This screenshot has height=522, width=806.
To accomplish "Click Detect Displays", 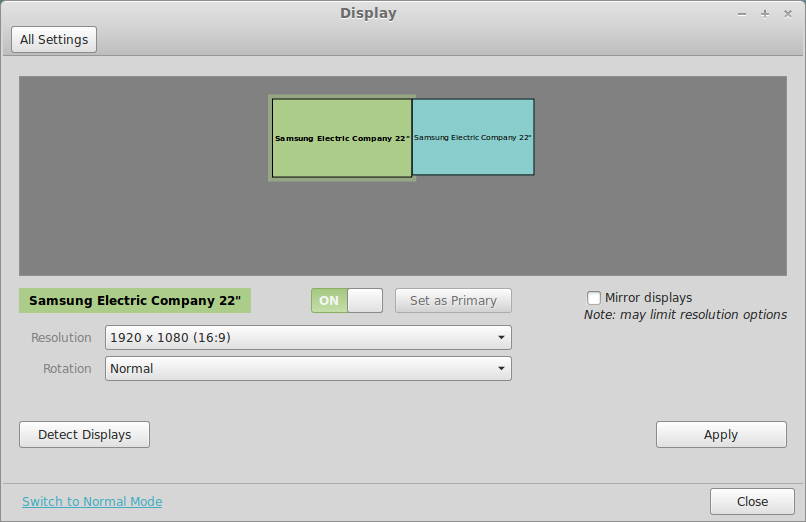I will click(x=84, y=435).
